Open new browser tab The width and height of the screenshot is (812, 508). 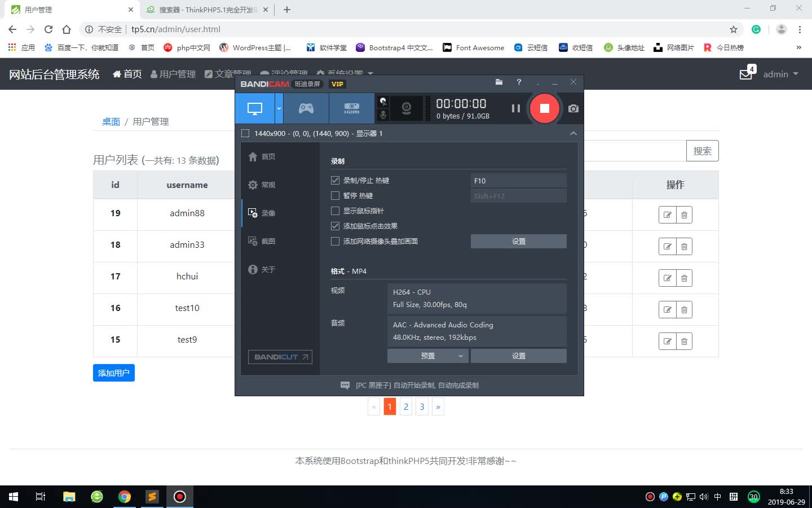click(287, 10)
